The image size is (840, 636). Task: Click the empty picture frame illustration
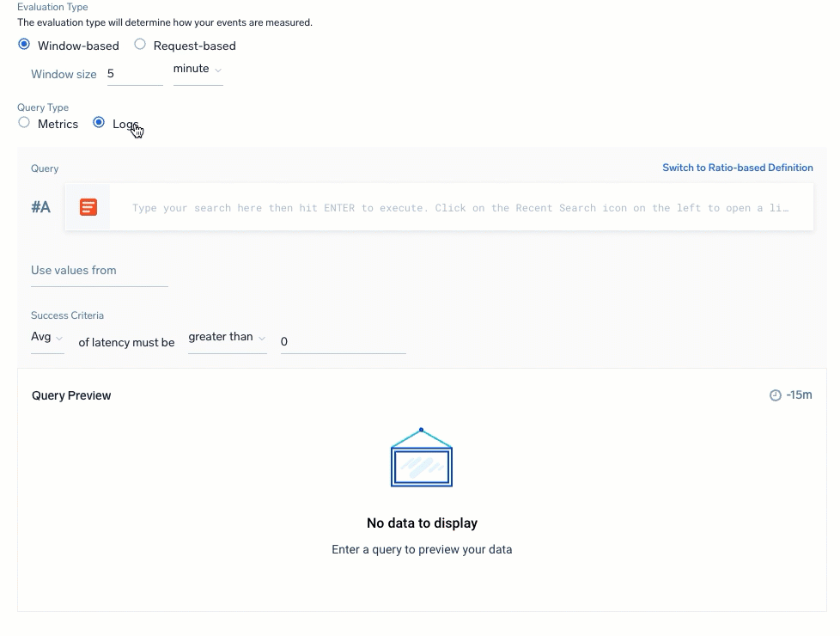pyautogui.click(x=421, y=457)
